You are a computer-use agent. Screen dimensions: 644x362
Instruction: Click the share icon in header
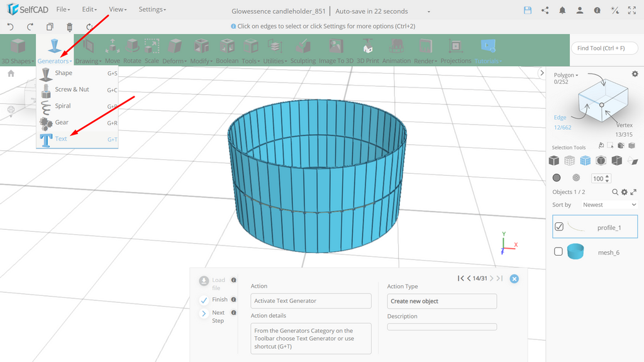click(x=545, y=11)
